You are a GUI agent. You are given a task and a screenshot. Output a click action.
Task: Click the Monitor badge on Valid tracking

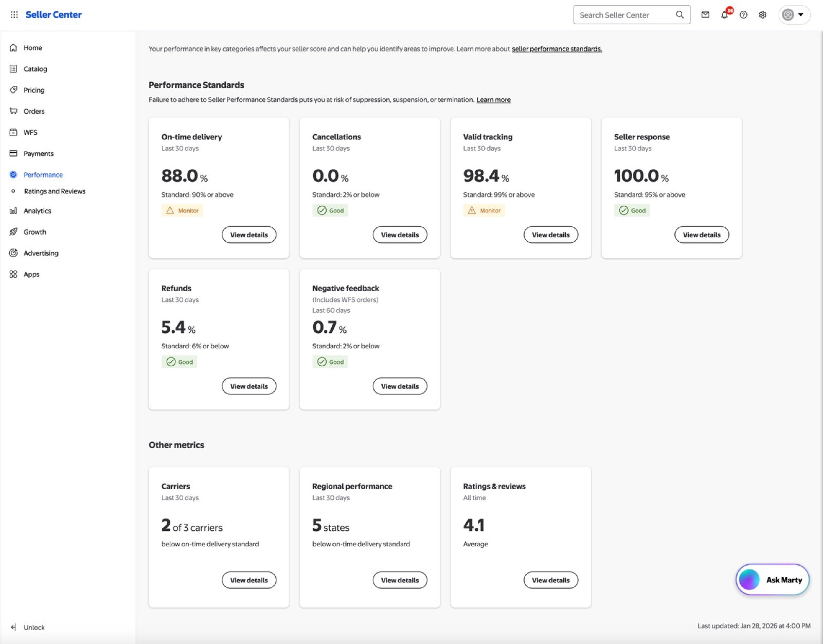coord(484,210)
